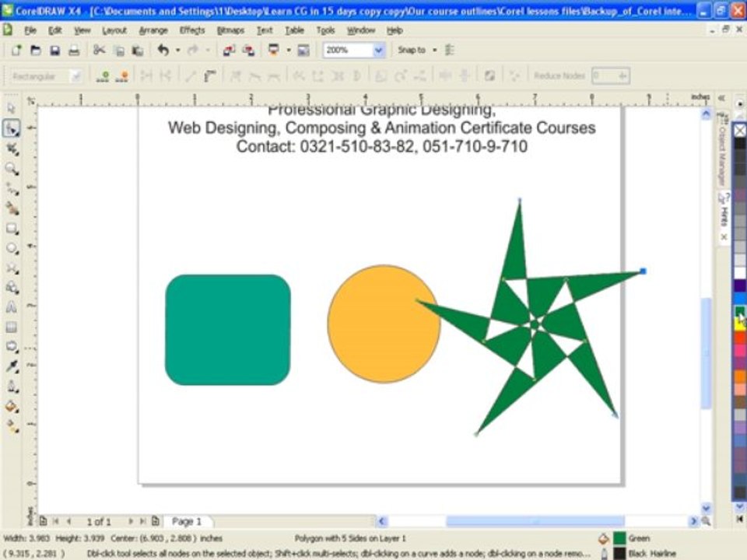Activate the Ellipse tool
The image size is (747, 560).
12,248
